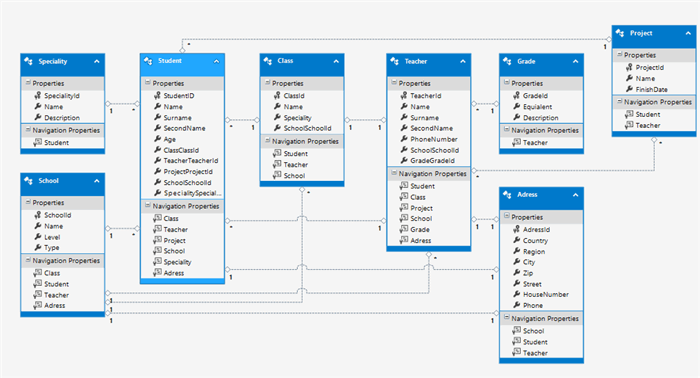Select the ClassClassId property in Student
700x378 pixels.
click(x=182, y=150)
